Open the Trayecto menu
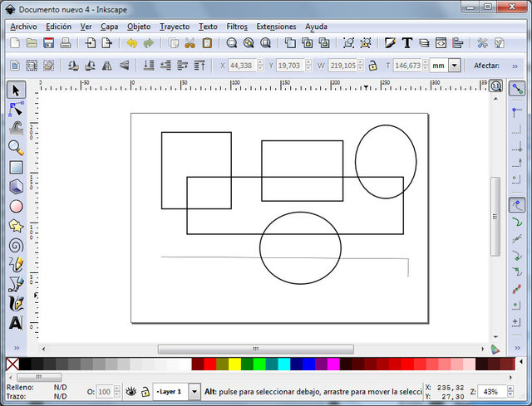Viewport: 532px width, 406px height. [174, 27]
